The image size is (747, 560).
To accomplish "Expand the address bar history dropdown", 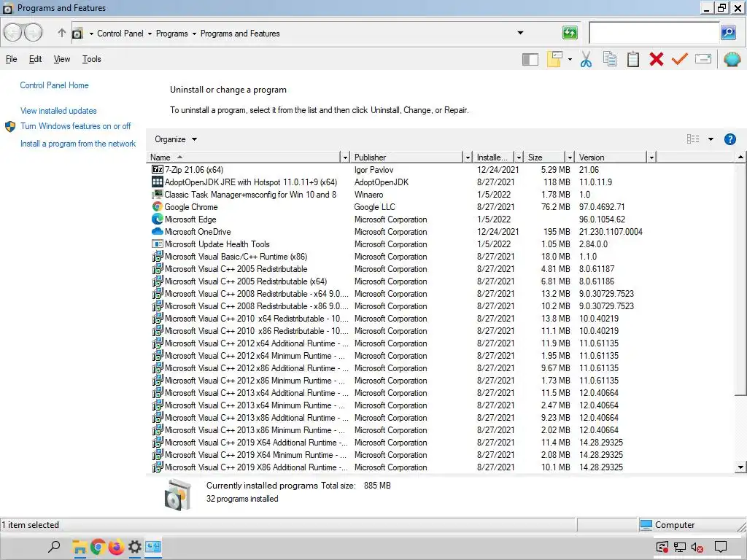I will 520,33.
